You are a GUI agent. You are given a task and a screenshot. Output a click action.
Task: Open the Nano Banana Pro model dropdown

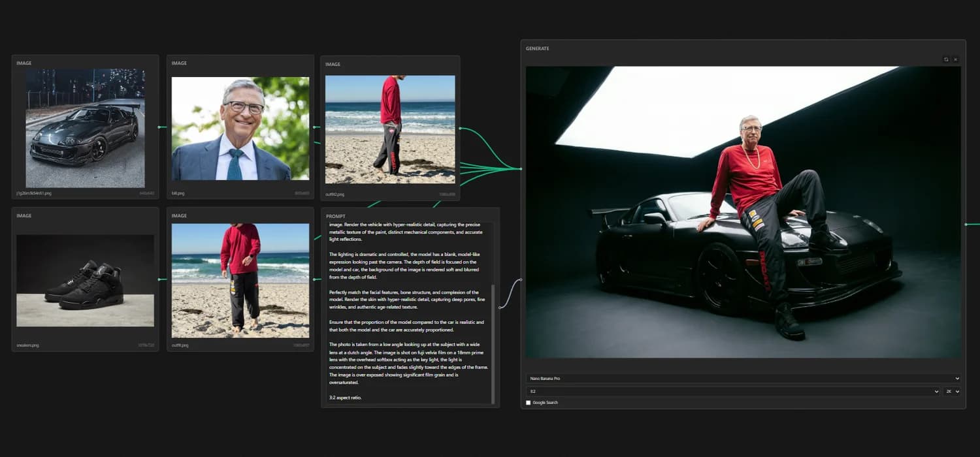point(743,378)
